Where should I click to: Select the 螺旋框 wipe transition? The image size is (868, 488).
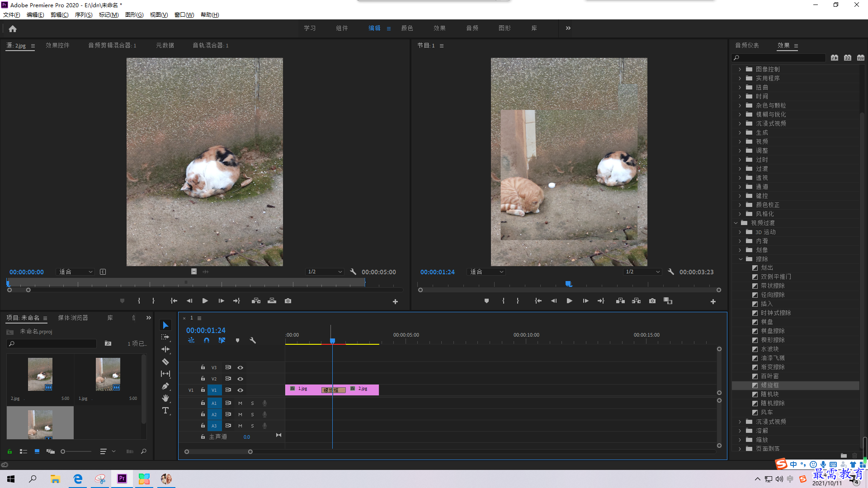769,385
